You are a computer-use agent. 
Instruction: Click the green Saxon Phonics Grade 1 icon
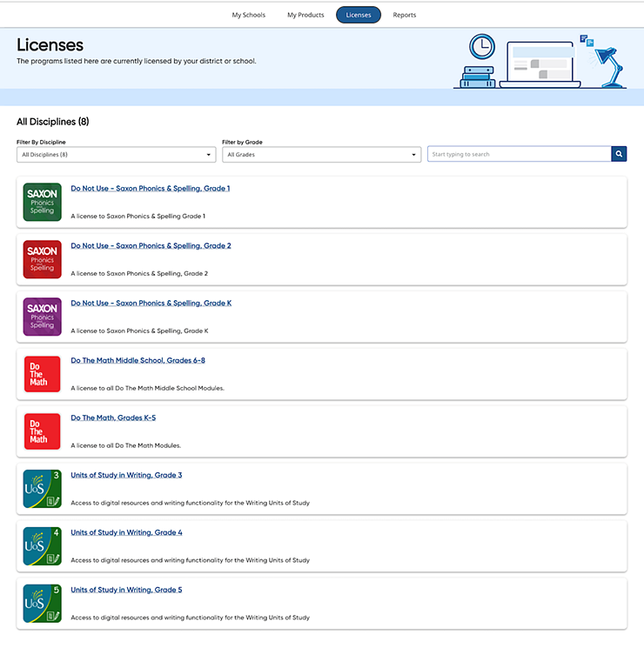[42, 202]
